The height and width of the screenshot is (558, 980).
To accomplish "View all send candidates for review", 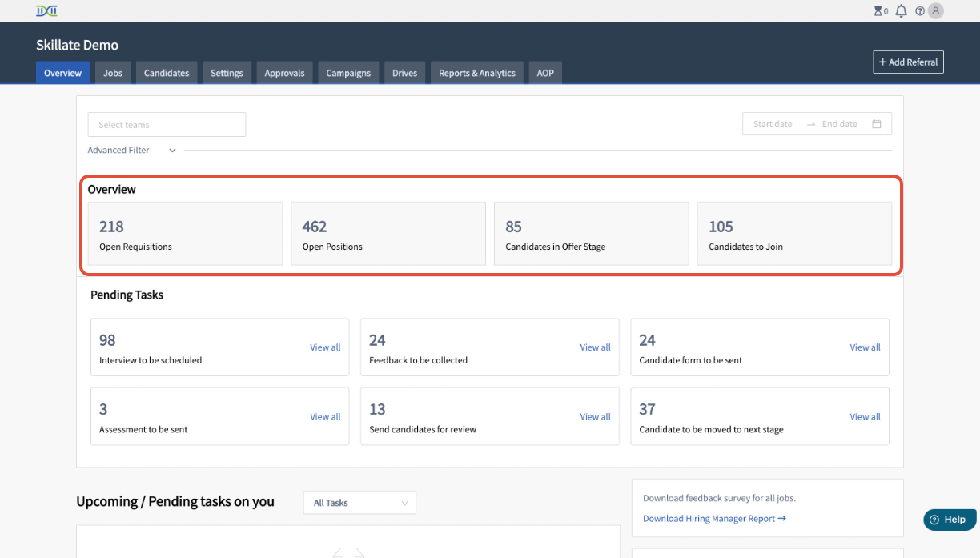I will click(595, 416).
